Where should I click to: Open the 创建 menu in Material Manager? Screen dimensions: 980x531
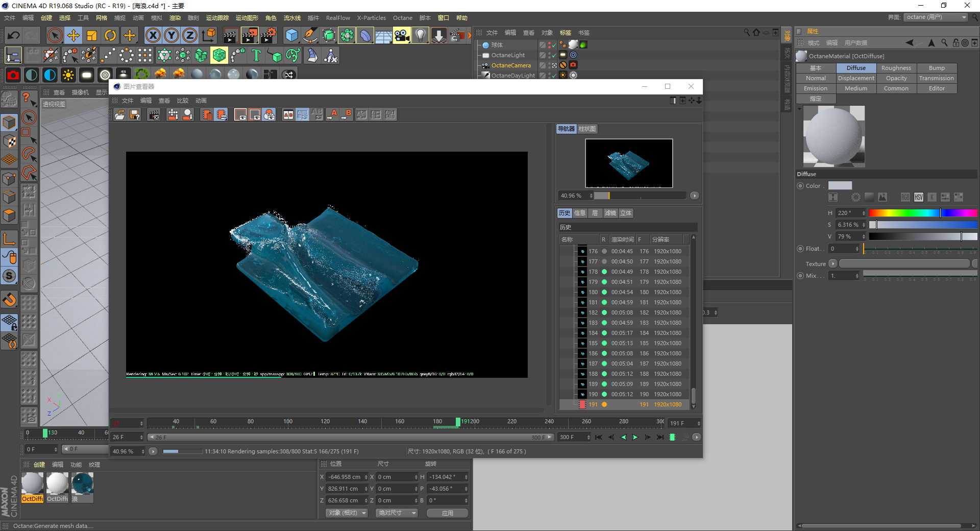39,465
